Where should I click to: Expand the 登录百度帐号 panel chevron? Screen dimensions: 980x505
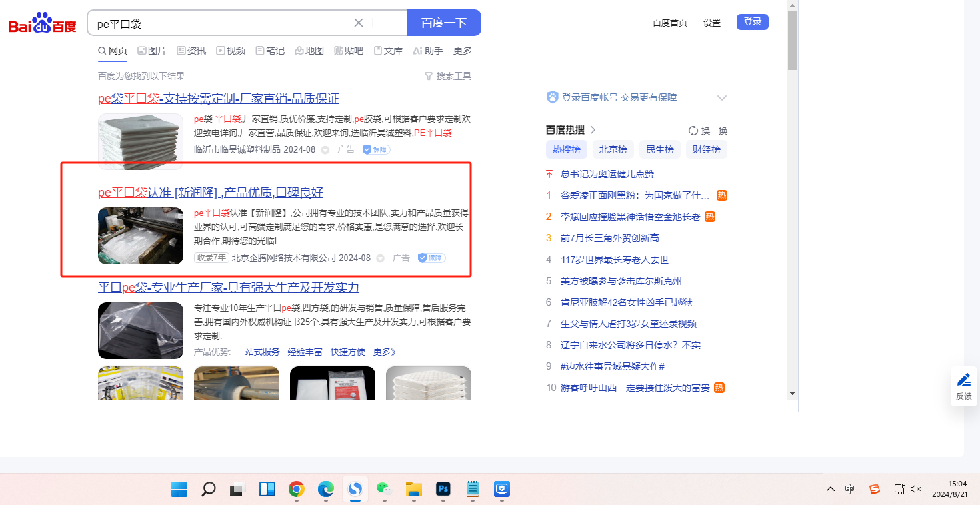tap(721, 98)
